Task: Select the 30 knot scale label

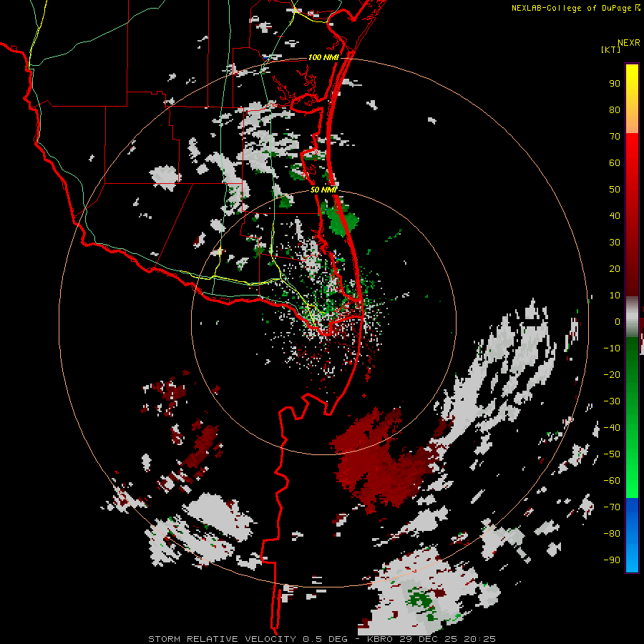Action: 615,243
